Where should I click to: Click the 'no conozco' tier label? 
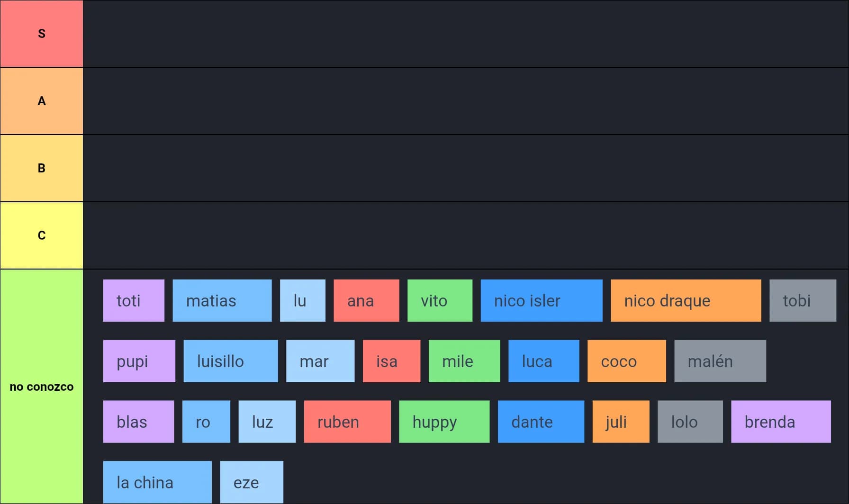(x=42, y=387)
